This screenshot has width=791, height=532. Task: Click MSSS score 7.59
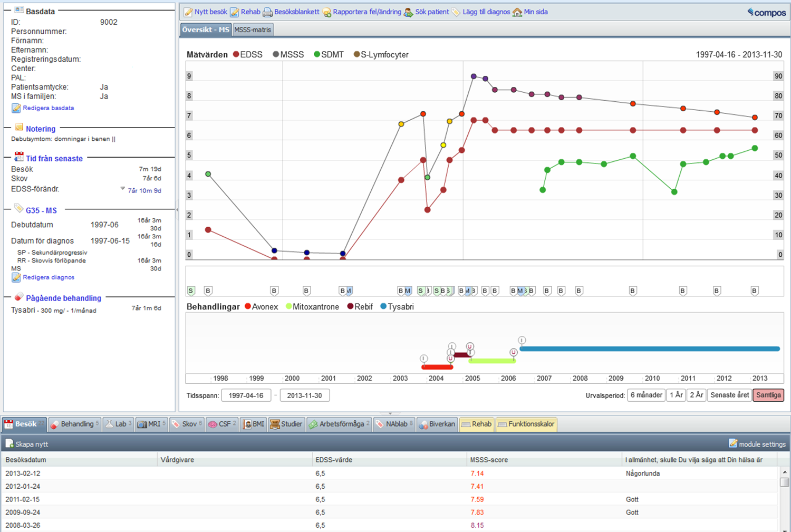point(477,499)
